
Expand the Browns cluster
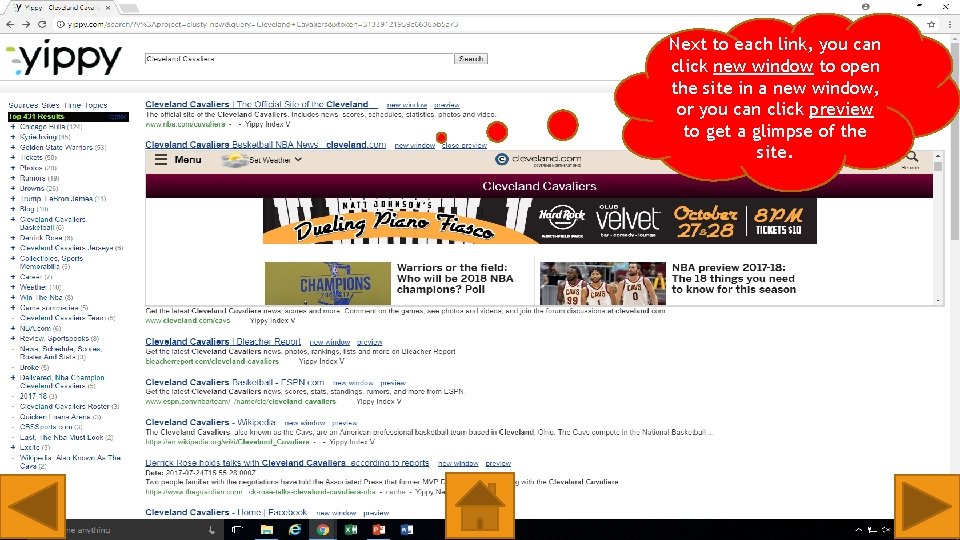(x=13, y=189)
